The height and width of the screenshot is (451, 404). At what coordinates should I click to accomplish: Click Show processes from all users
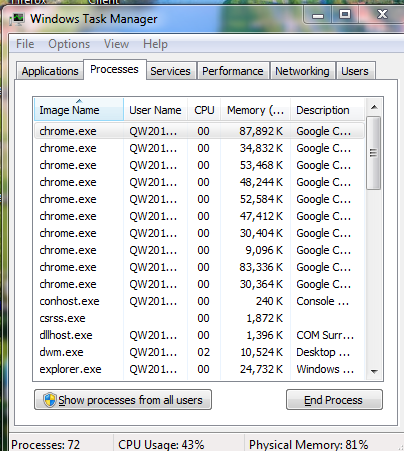(123, 400)
